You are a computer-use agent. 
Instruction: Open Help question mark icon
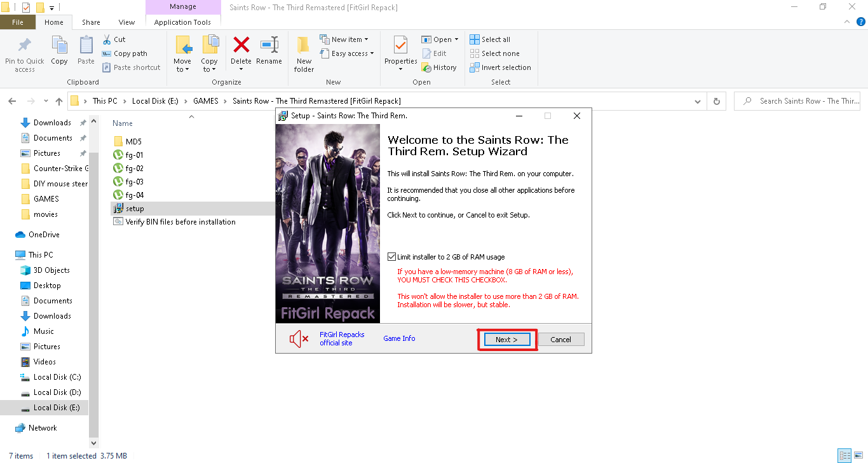pyautogui.click(x=861, y=22)
